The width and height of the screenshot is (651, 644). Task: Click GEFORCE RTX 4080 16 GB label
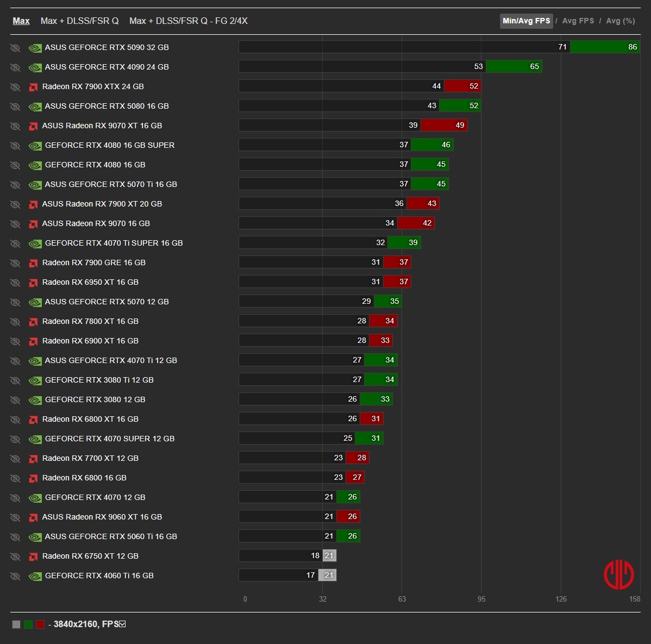[x=95, y=165]
